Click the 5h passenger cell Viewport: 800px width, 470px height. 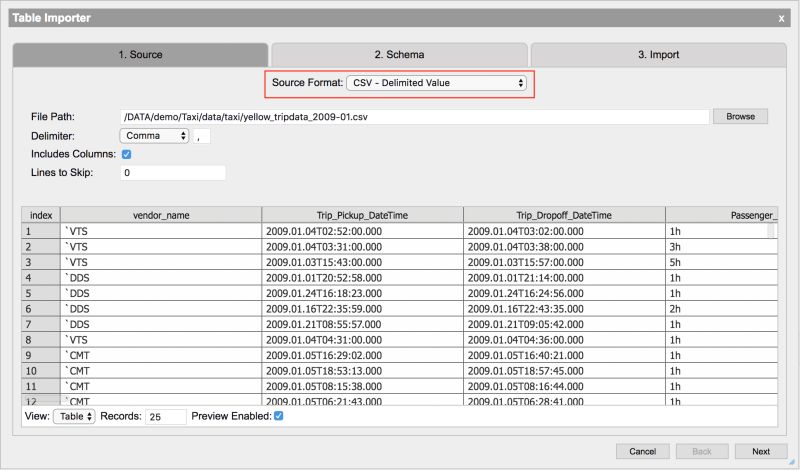(721, 262)
